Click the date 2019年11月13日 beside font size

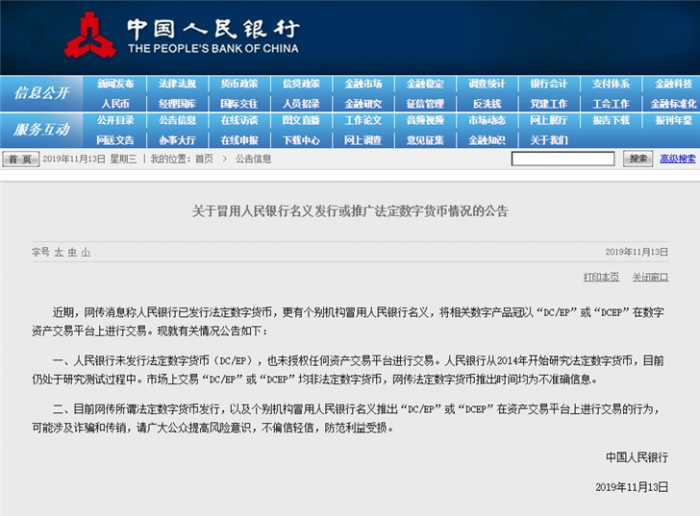637,252
